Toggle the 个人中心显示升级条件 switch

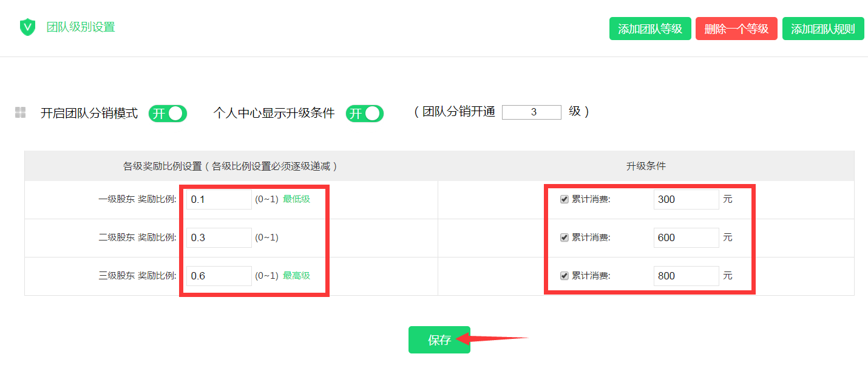pyautogui.click(x=365, y=114)
